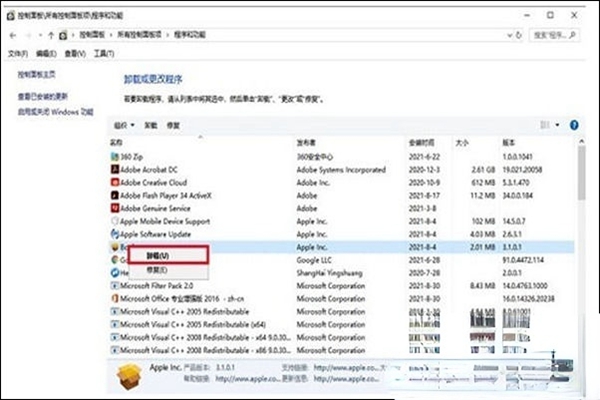Click the 360 Zip program name
This screenshot has height=400, width=600.
tap(132, 157)
